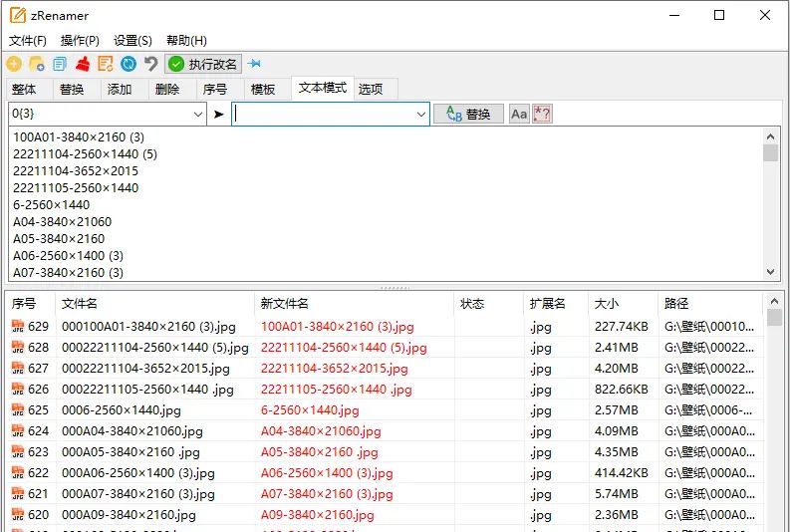Click jpg file icon on row 624
790x532 pixels.
coord(18,430)
